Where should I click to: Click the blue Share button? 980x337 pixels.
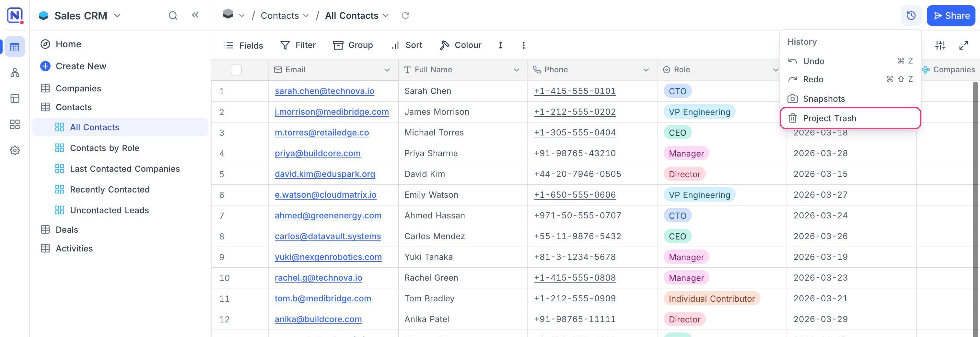951,16
